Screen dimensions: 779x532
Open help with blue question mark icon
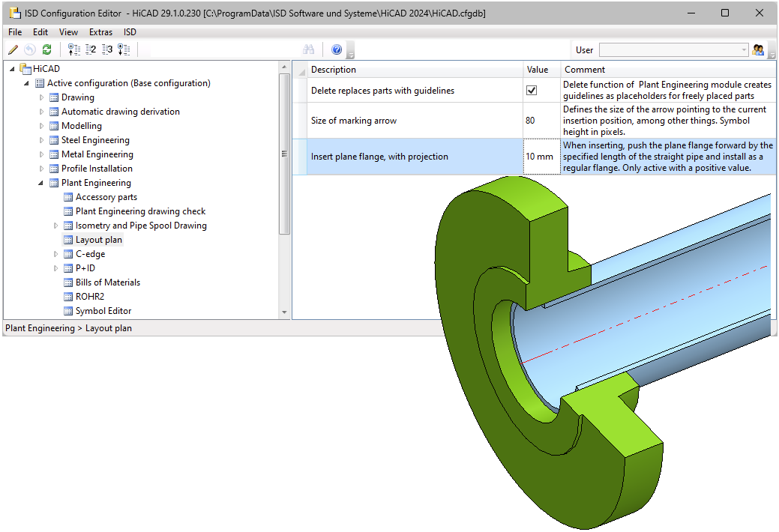337,50
